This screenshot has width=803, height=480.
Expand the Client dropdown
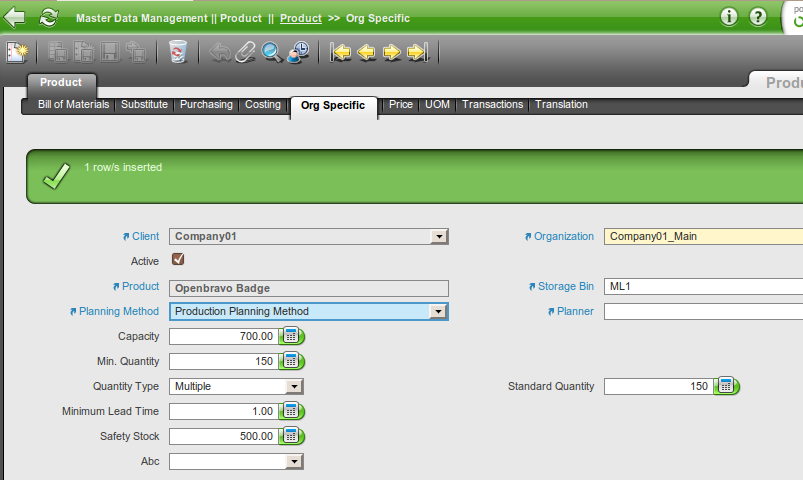pos(439,237)
